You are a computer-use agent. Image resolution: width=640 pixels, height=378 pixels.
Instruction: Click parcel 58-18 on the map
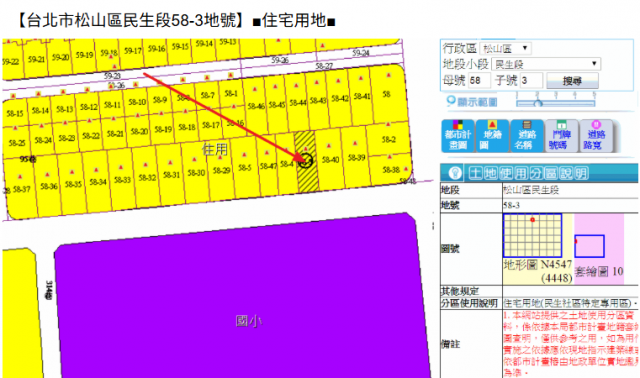187,127
